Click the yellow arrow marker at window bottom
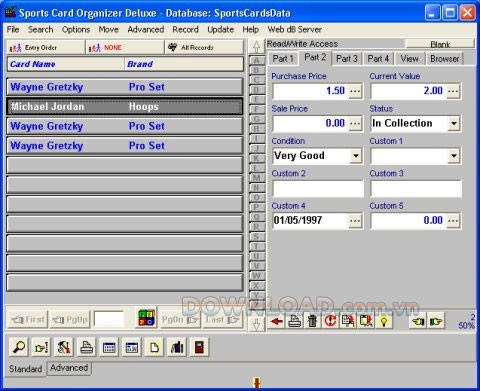 pyautogui.click(x=257, y=383)
